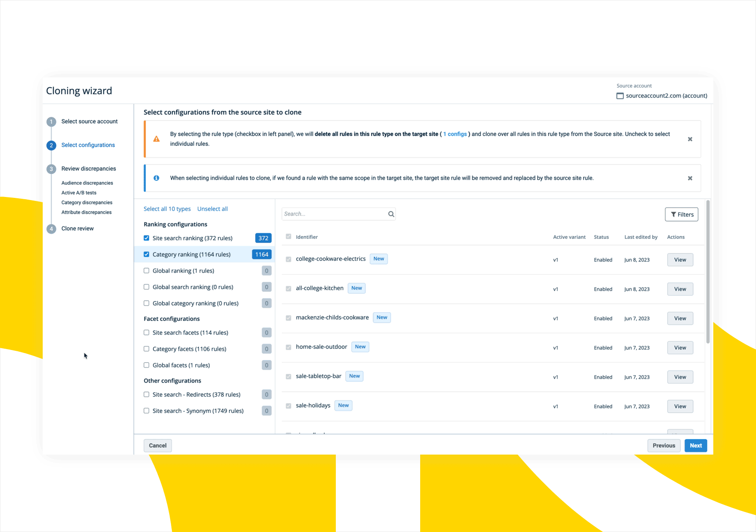This screenshot has height=532, width=756.
Task: Dismiss the orange warning banner
Action: coord(690,139)
